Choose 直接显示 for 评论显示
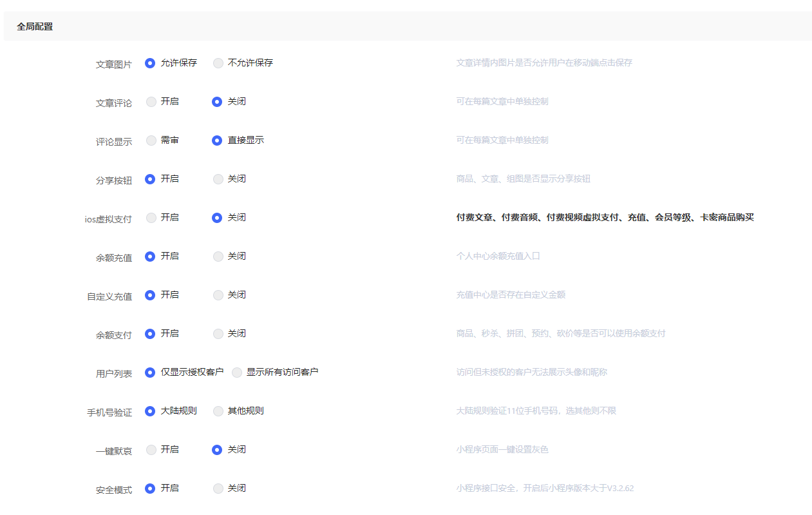This screenshot has width=812, height=515. pos(217,141)
